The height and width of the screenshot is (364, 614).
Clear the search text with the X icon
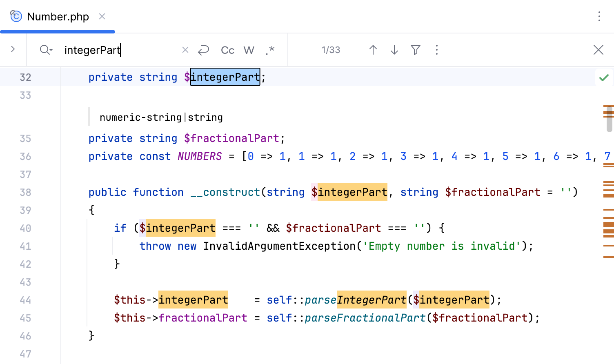[x=185, y=50]
